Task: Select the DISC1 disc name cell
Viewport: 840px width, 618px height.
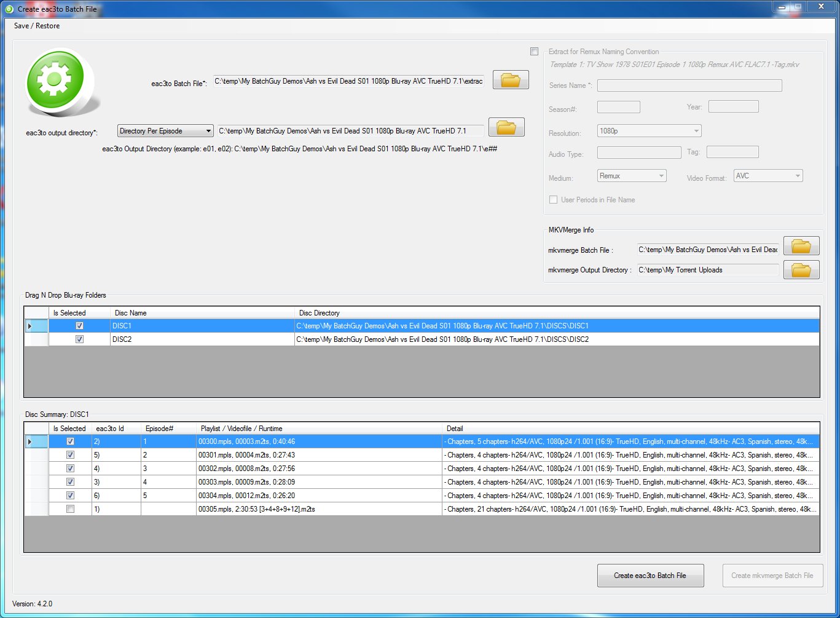Action: (202, 326)
